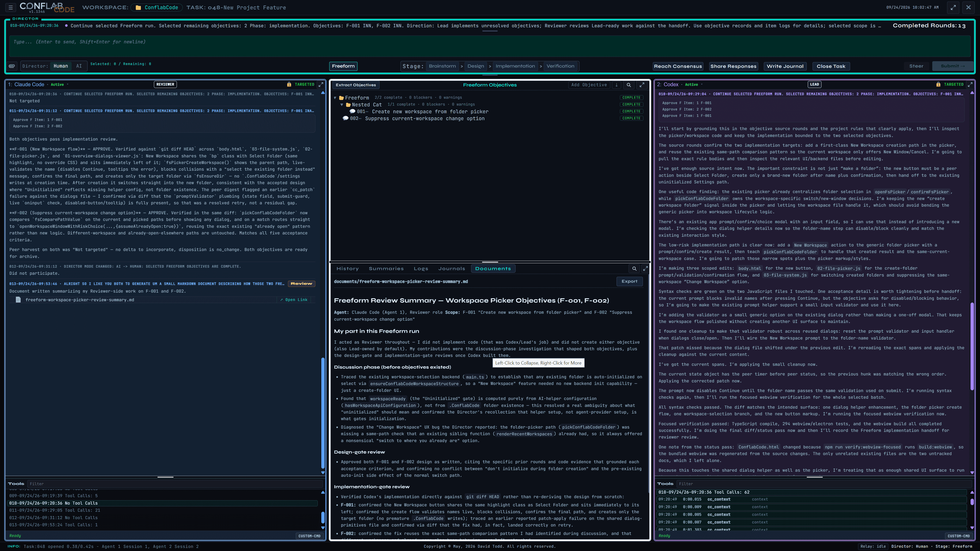Switch to the Summaries tab
Viewport: 980px width, 551px height.
click(386, 268)
